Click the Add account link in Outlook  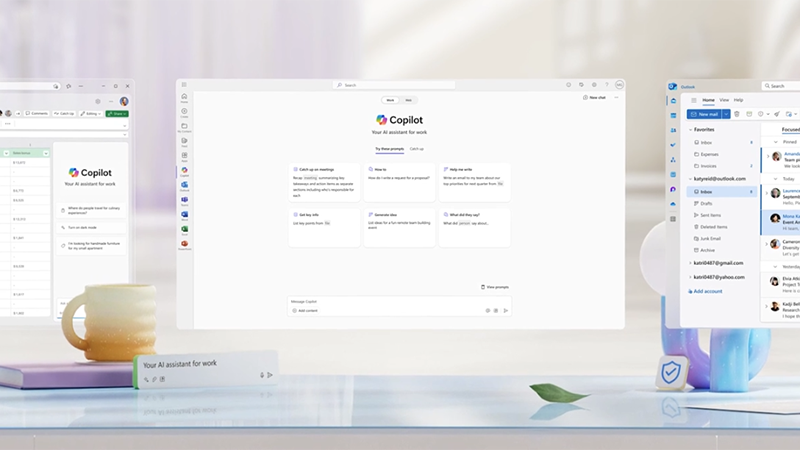(x=705, y=291)
